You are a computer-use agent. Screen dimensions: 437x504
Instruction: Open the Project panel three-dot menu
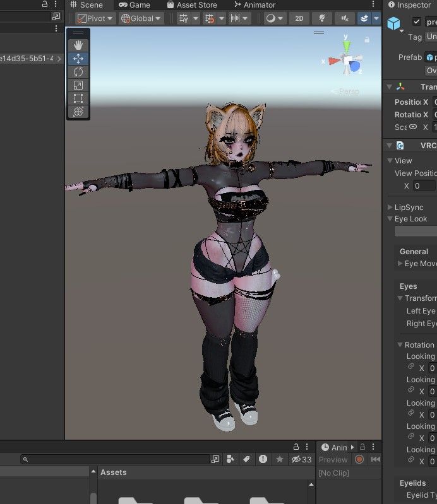(x=307, y=447)
